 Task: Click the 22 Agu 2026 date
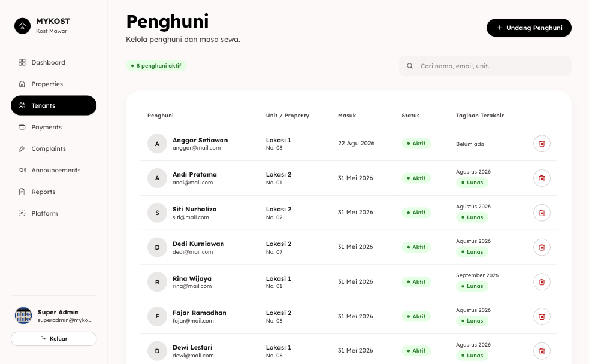coord(356,143)
